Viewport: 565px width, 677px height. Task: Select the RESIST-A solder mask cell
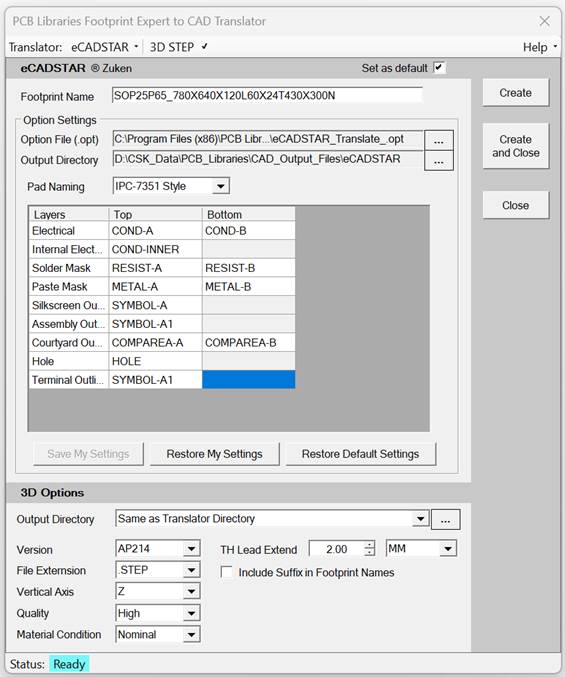tap(155, 268)
